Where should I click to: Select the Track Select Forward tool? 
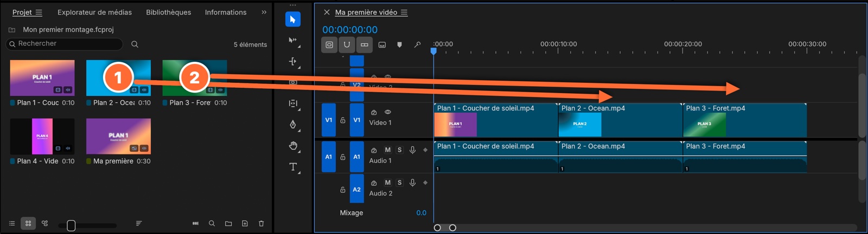pyautogui.click(x=293, y=40)
